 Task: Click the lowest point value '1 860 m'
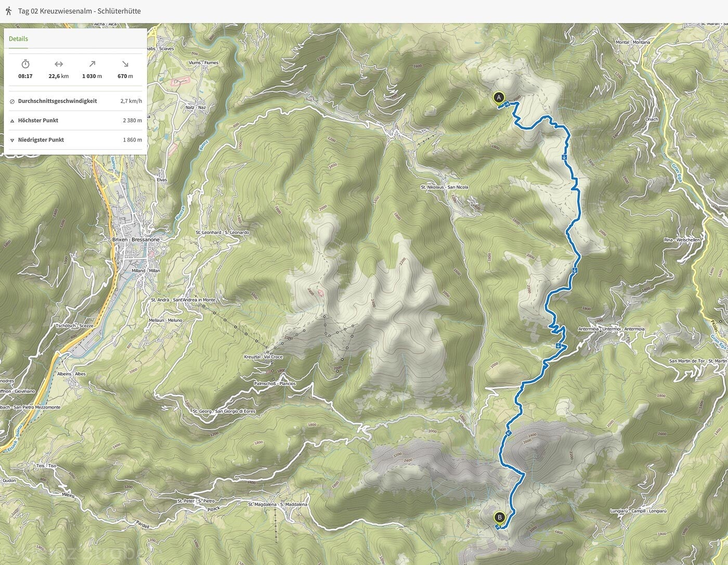[133, 139]
